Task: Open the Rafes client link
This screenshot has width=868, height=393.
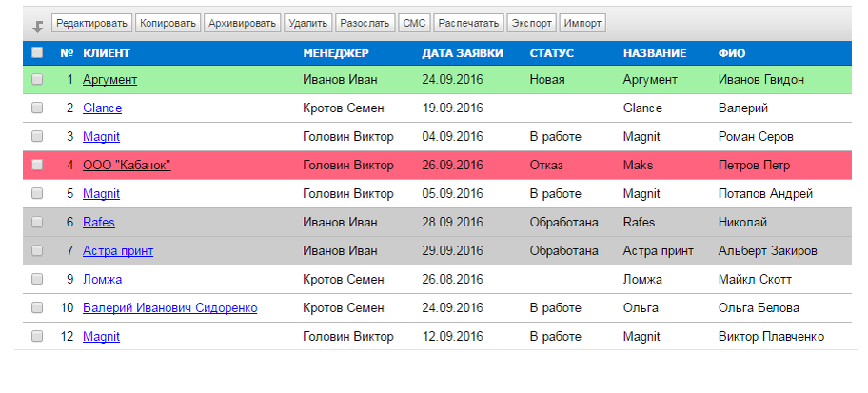Action: point(99,223)
